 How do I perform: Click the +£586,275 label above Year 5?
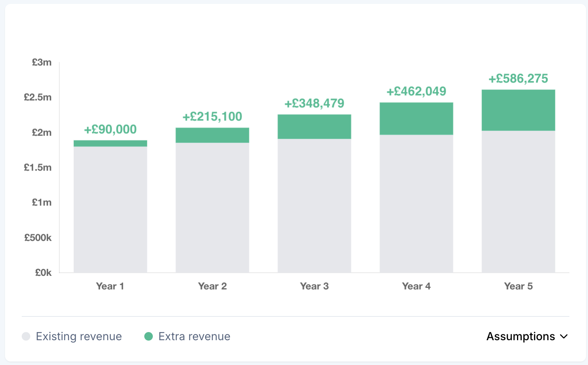coord(518,79)
